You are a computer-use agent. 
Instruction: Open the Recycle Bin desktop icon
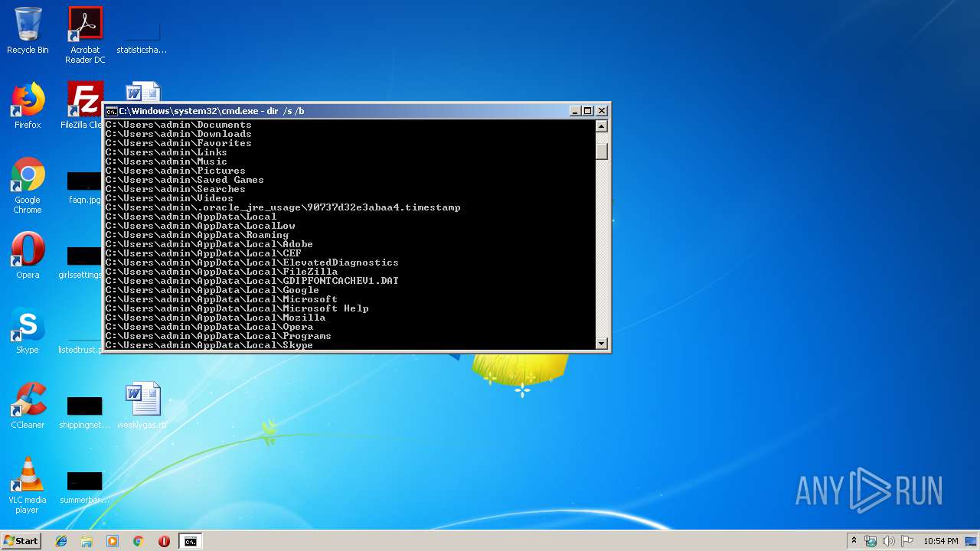pyautogui.click(x=28, y=31)
